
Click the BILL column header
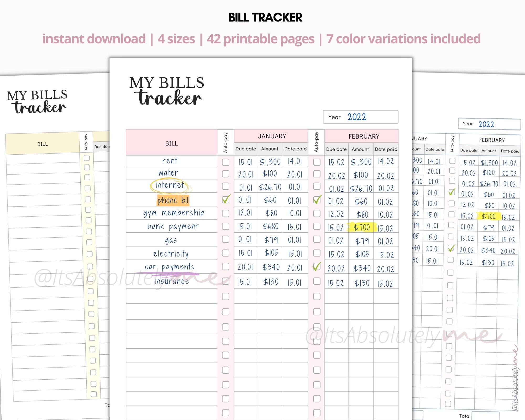(x=172, y=143)
